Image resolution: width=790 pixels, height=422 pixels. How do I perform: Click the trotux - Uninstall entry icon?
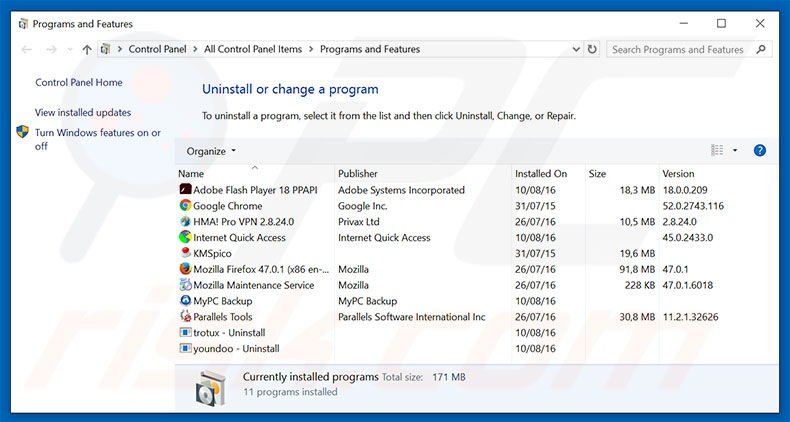point(185,332)
